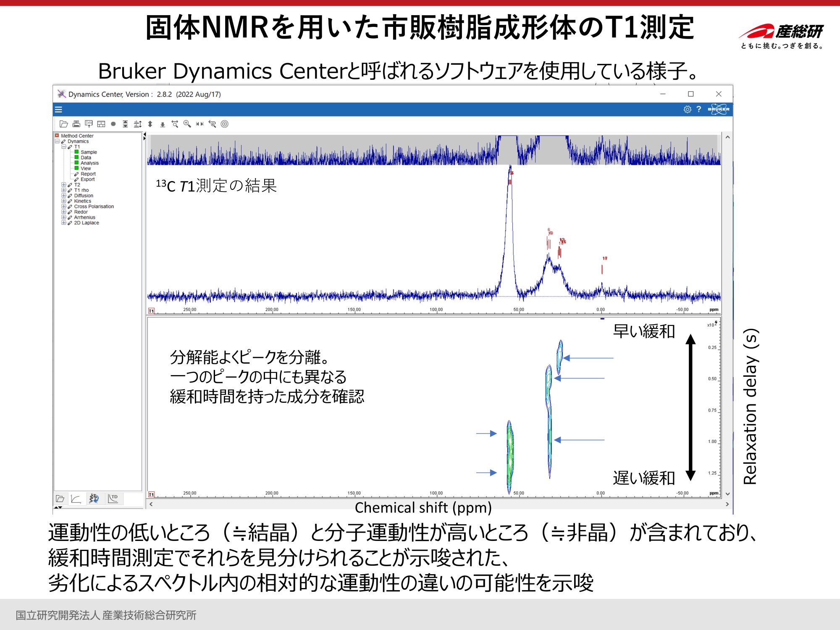
Task: Expand the 2D Laplace tree node
Action: [64, 223]
